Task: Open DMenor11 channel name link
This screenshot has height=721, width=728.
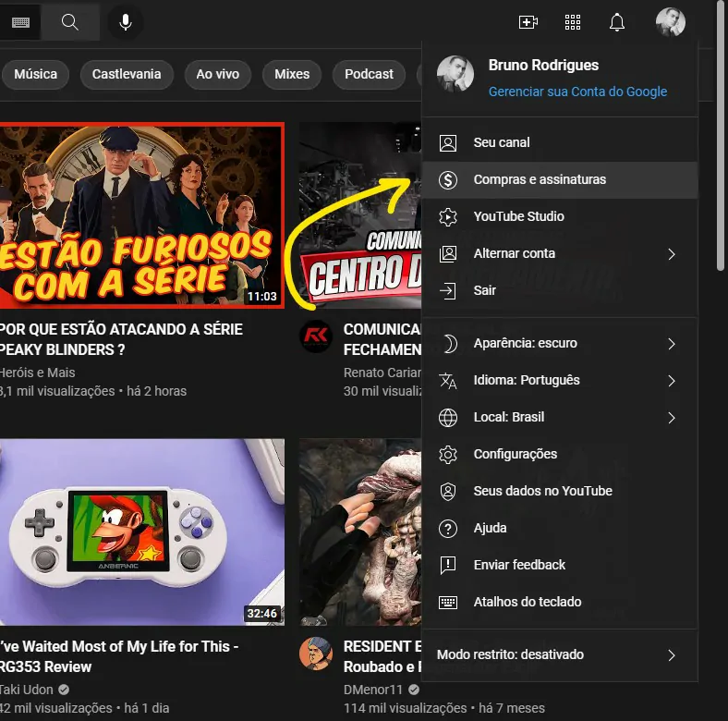Action: [x=373, y=690]
